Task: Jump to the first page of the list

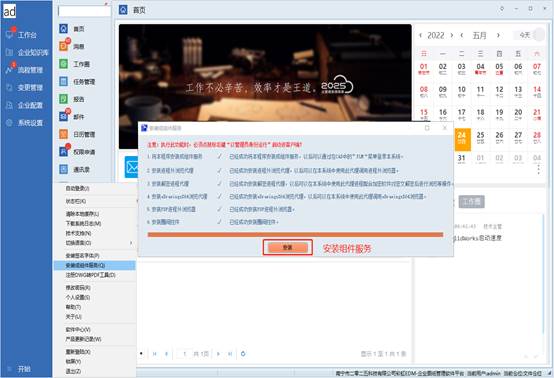Action: [154, 354]
